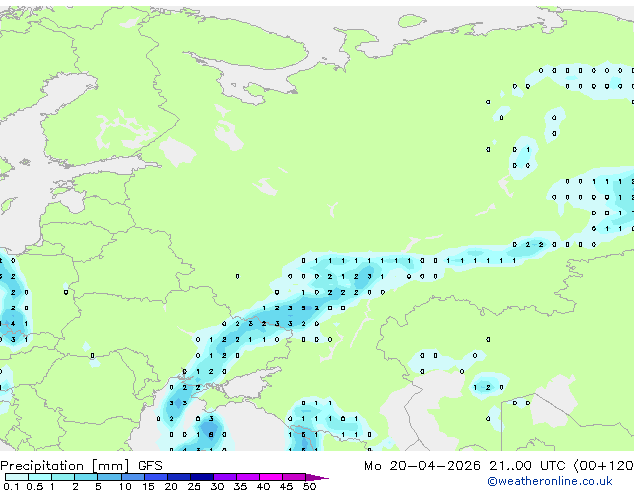Click the purple arrow tip above 50
634x490 pixels.
(x=317, y=477)
